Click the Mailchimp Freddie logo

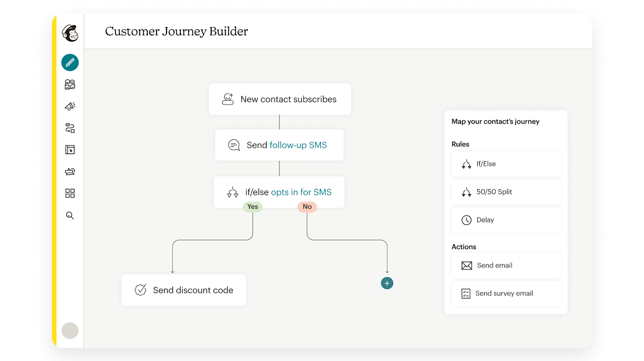(x=70, y=33)
